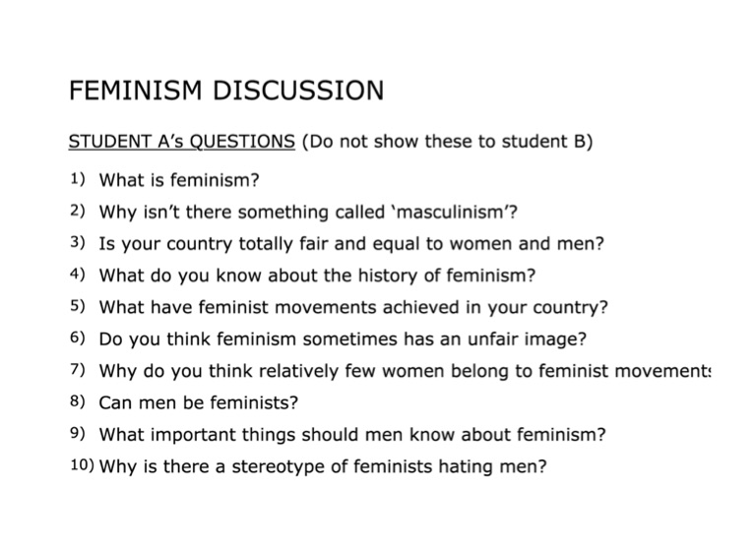
Task: Click list number 6)
Action: click(78, 338)
